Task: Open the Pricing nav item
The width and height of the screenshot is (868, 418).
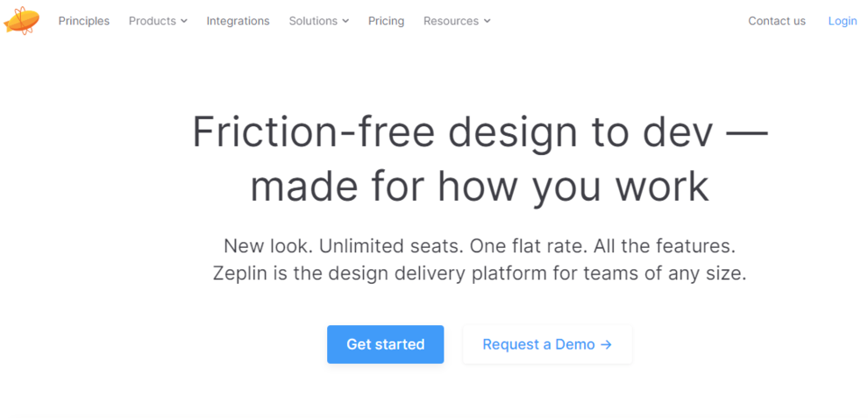Action: pos(386,21)
